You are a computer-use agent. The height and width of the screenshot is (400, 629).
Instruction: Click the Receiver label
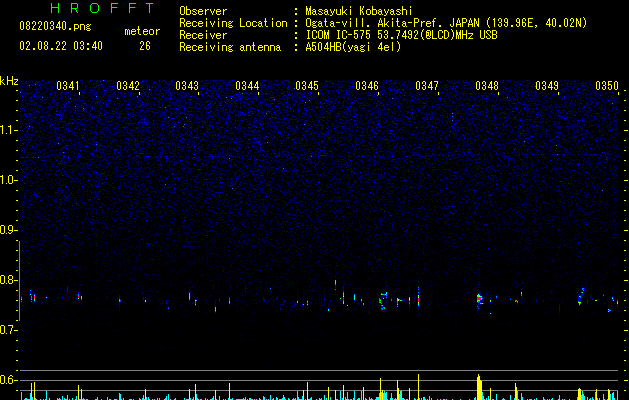coord(203,35)
